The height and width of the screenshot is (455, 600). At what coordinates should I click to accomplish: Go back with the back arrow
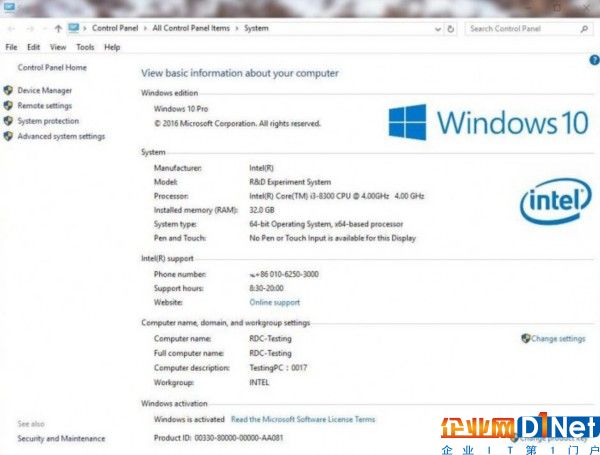[11, 29]
